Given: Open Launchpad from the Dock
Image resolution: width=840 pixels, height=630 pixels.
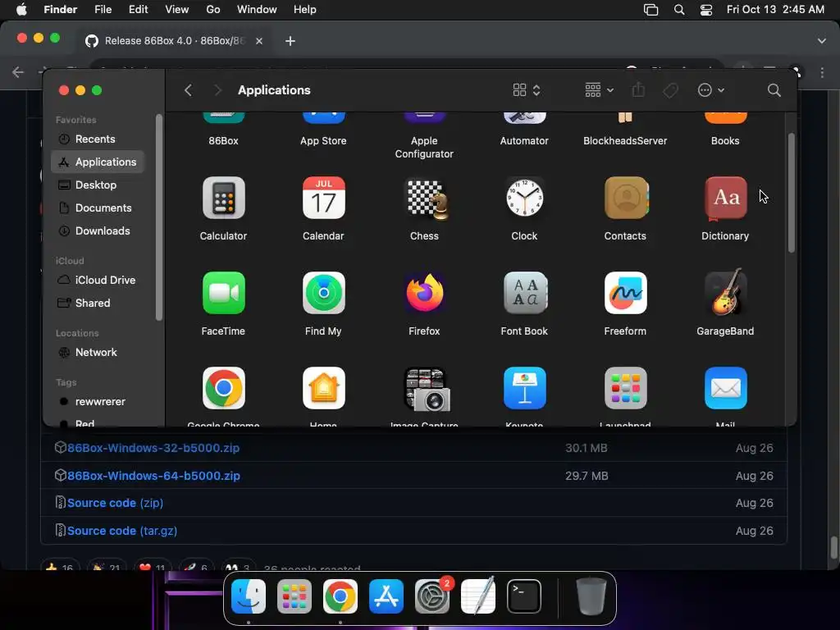Looking at the screenshot, I should (x=294, y=596).
